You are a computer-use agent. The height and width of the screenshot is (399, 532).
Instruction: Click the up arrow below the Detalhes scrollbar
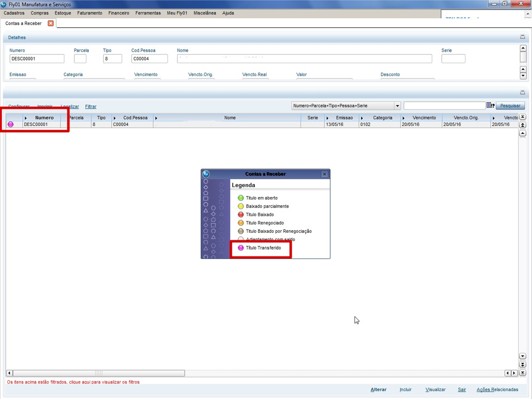(523, 69)
